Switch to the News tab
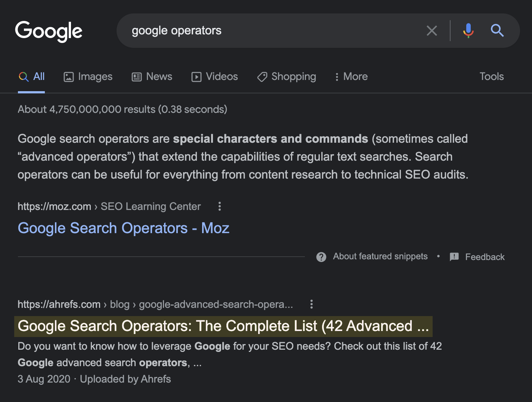The image size is (532, 402). 152,77
